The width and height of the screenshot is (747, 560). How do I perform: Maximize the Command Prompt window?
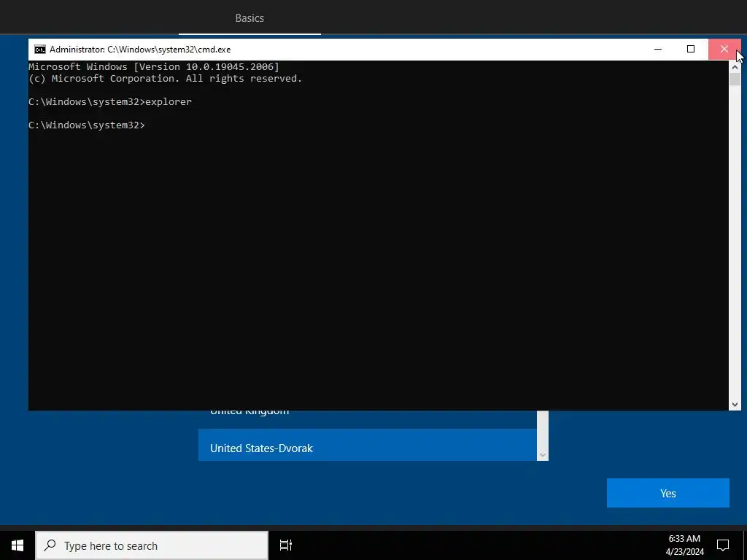[x=691, y=49]
